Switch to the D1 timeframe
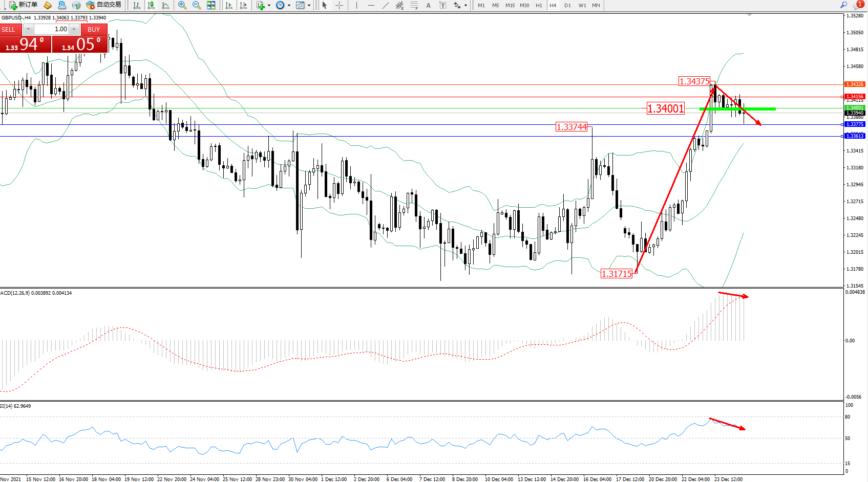Viewport: 868px width, 482px height. click(567, 5)
